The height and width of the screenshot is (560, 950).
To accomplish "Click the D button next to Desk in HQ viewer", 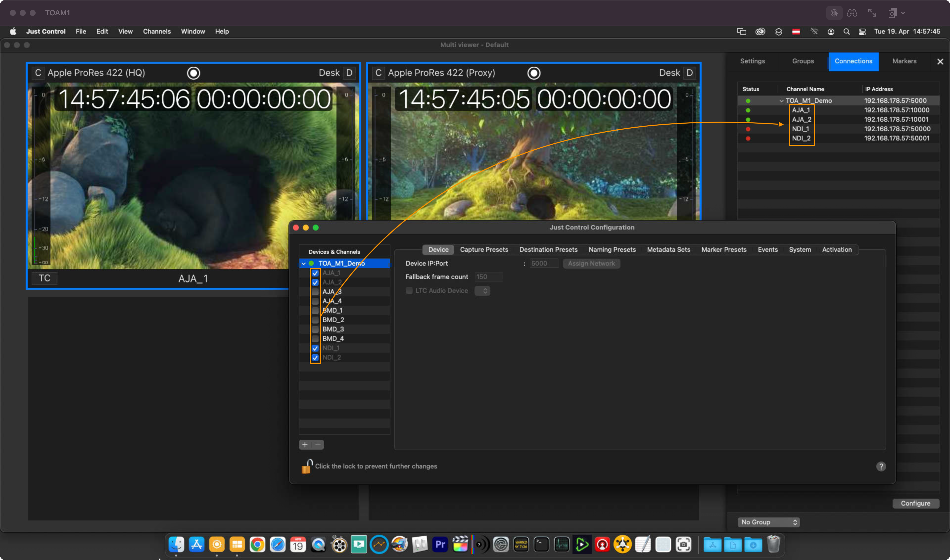I will (350, 73).
